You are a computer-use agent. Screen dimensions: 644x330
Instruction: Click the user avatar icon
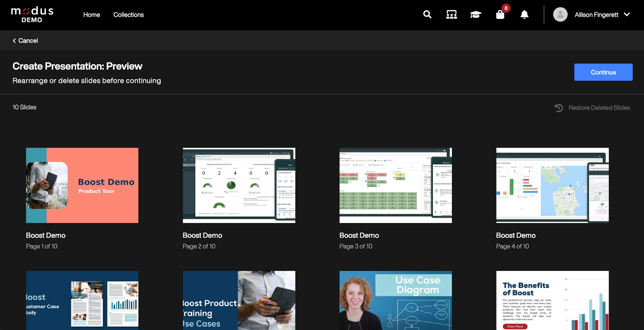point(560,15)
